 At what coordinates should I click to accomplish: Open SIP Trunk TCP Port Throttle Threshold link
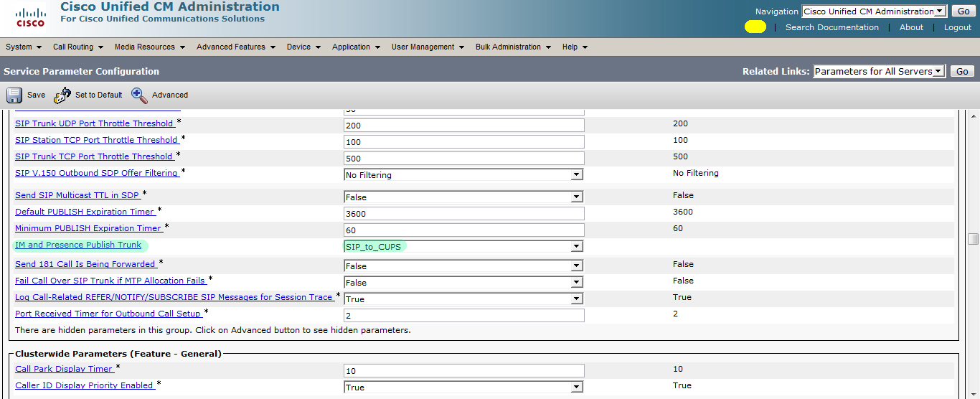tap(94, 156)
